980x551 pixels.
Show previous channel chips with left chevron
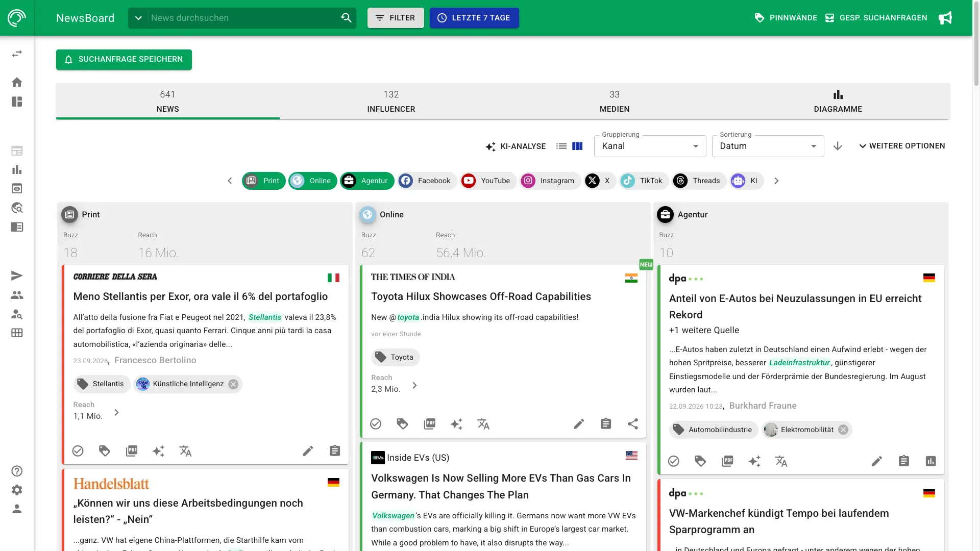[x=230, y=181]
